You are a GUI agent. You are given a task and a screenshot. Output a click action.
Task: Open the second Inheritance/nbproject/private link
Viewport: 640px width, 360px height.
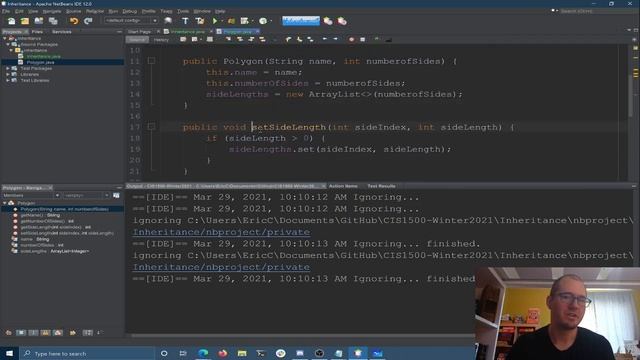221,267
